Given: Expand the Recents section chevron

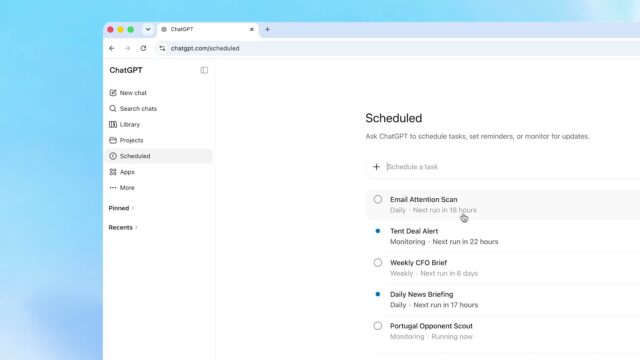Looking at the screenshot, I should 136,227.
